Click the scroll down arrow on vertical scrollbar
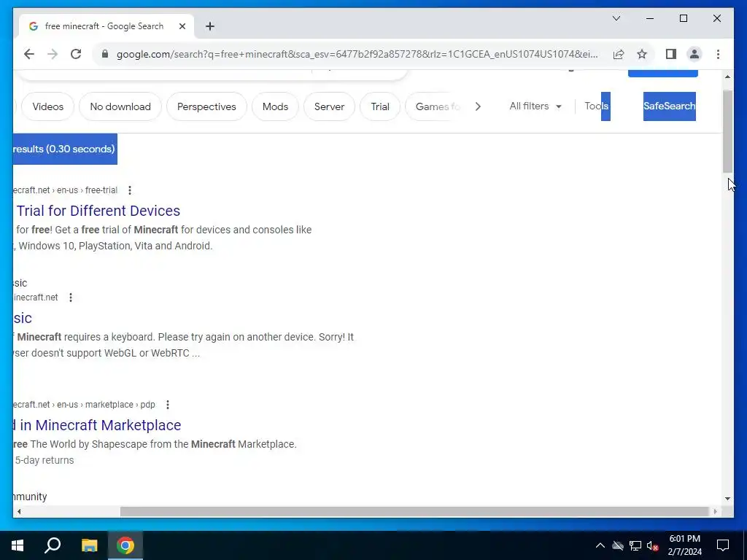The image size is (747, 560). (727, 499)
